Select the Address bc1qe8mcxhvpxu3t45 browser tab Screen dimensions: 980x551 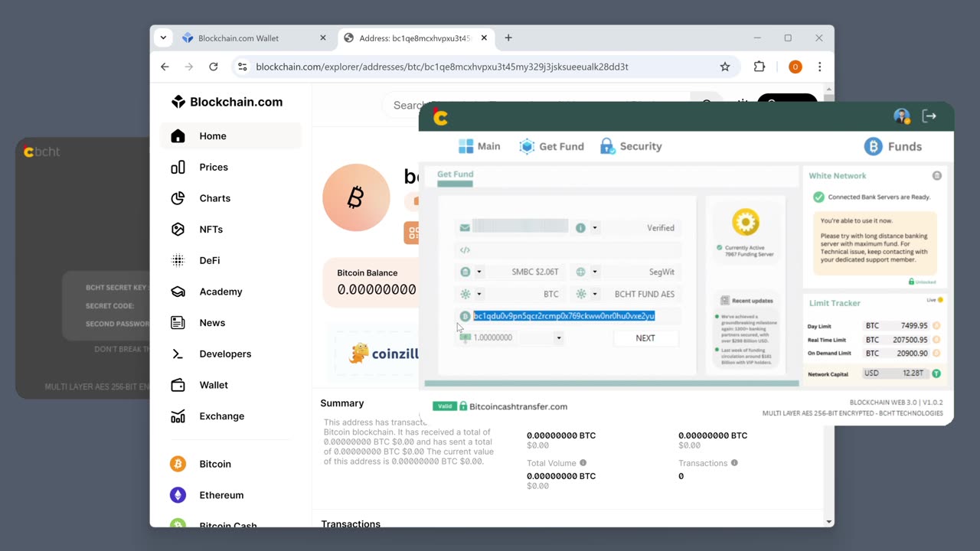point(414,37)
